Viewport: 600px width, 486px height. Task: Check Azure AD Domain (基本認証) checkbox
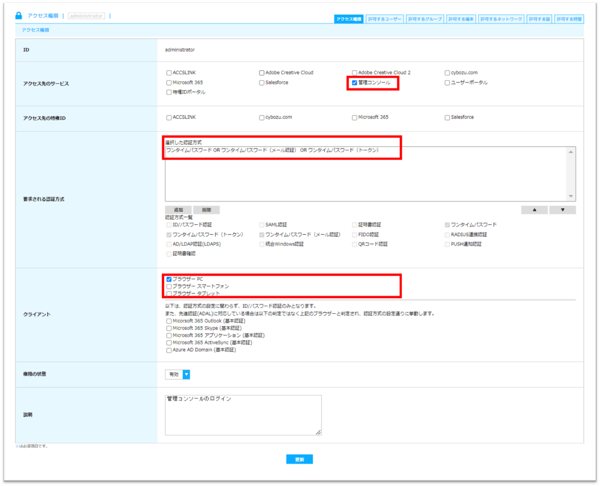pyautogui.click(x=169, y=350)
